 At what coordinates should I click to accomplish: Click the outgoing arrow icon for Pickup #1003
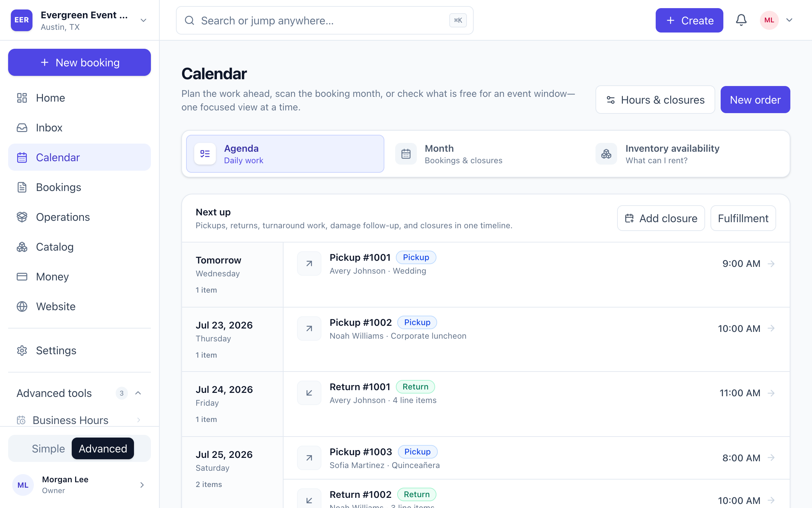pyautogui.click(x=309, y=458)
